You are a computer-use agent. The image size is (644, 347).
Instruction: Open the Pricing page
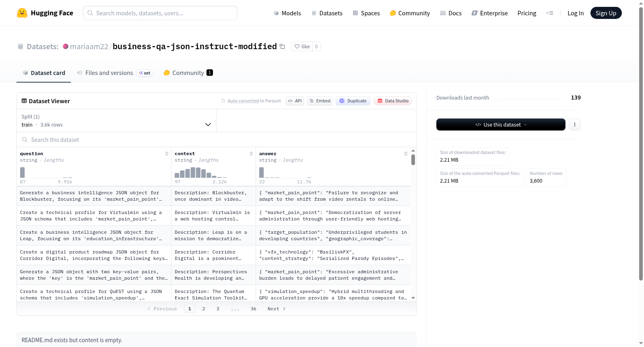(x=527, y=13)
